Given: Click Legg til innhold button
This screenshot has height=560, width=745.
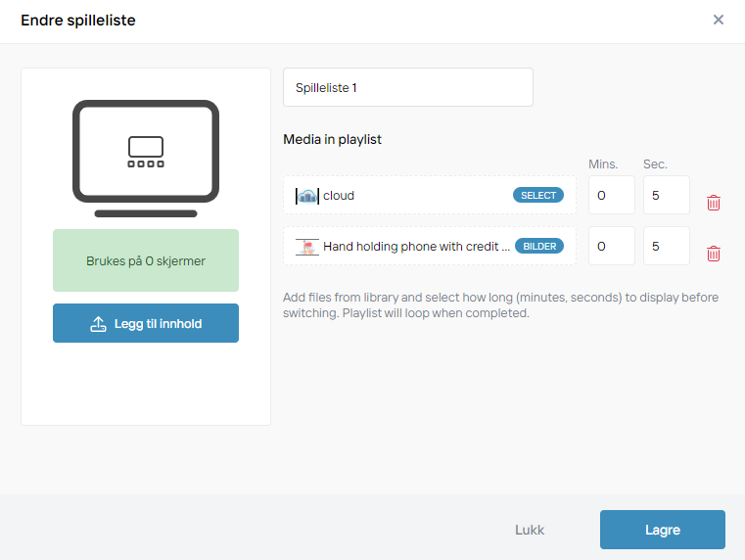Looking at the screenshot, I should pyautogui.click(x=146, y=323).
